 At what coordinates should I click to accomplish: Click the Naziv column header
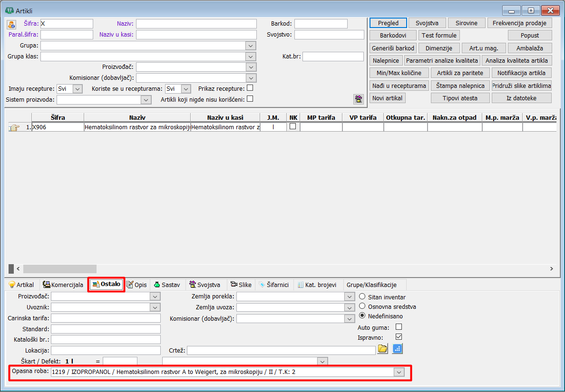click(x=137, y=118)
